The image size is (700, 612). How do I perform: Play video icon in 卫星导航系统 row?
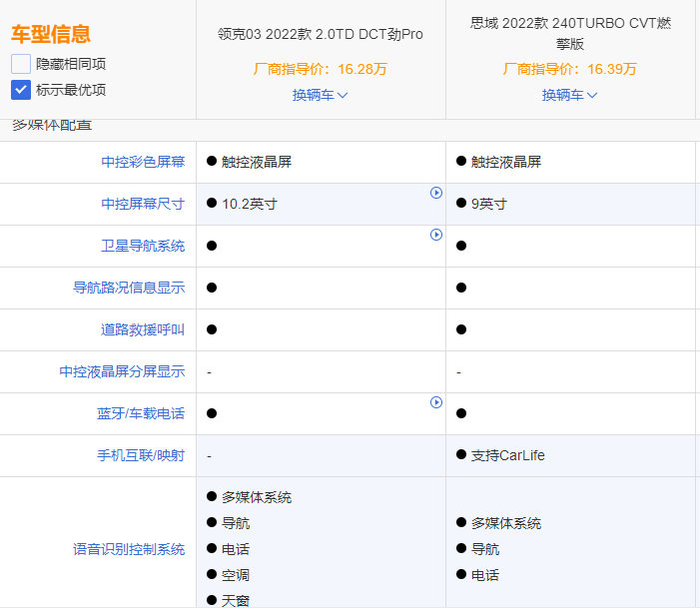(436, 235)
